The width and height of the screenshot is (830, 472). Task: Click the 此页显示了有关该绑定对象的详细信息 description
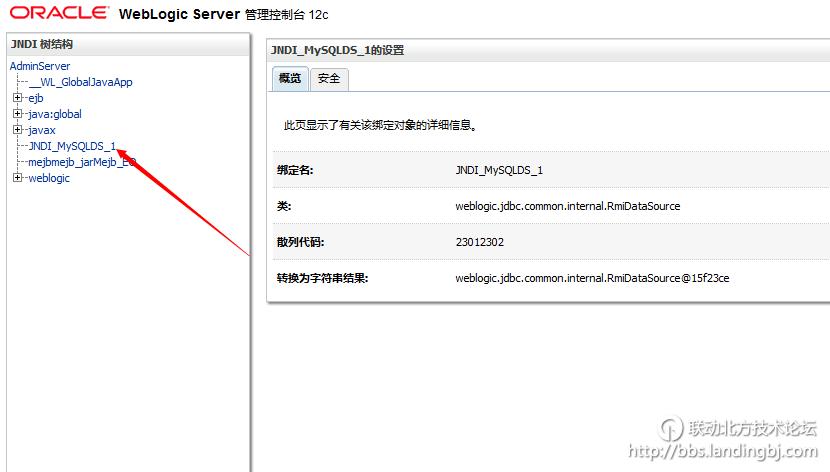point(380,125)
